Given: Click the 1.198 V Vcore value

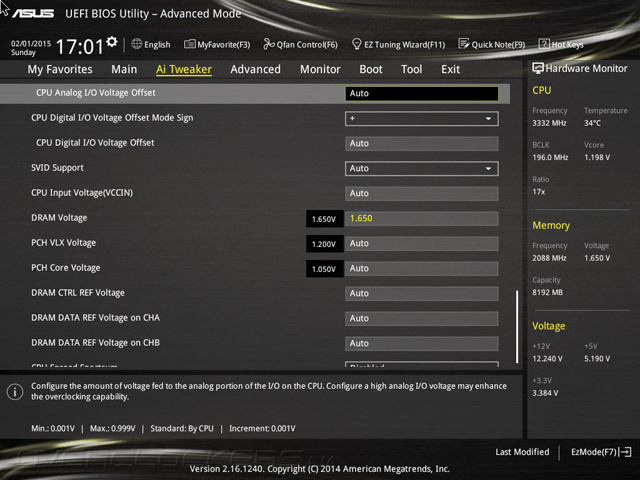Looking at the screenshot, I should (x=597, y=157).
